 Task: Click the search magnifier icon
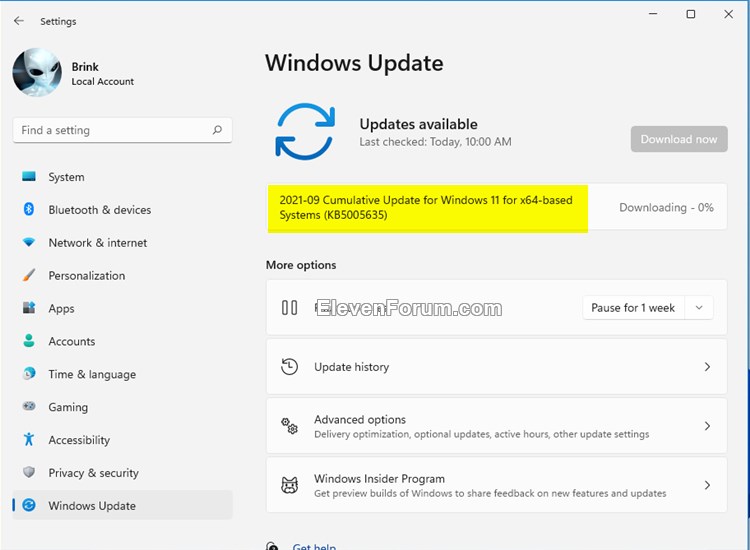(x=217, y=130)
